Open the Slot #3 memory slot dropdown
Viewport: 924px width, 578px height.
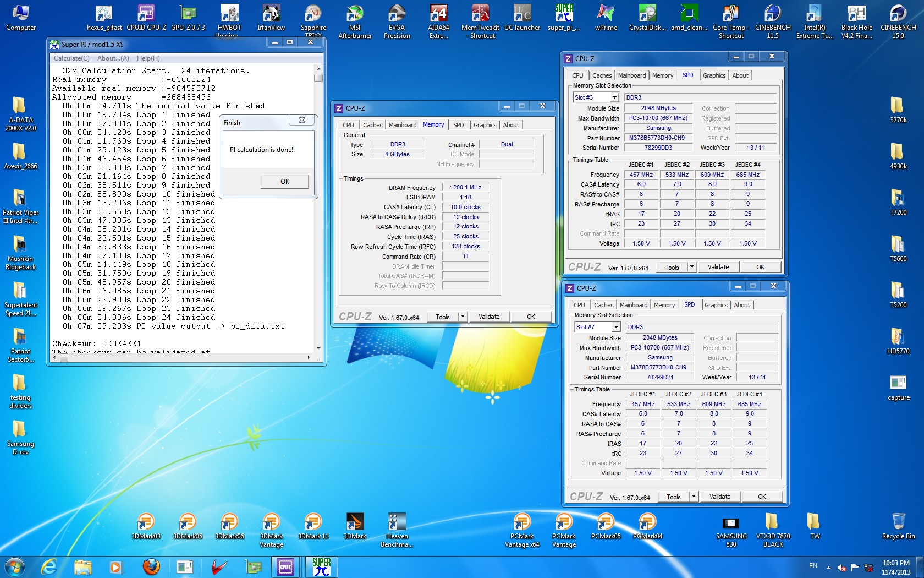coord(614,97)
